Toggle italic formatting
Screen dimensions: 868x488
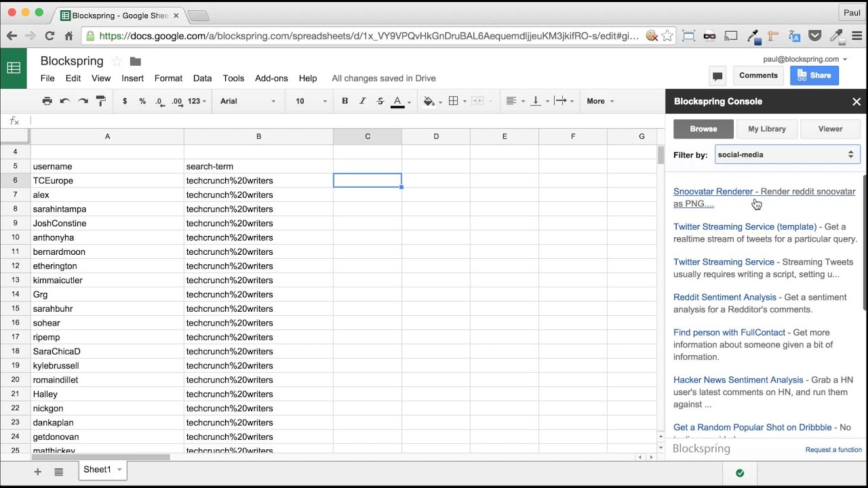362,101
